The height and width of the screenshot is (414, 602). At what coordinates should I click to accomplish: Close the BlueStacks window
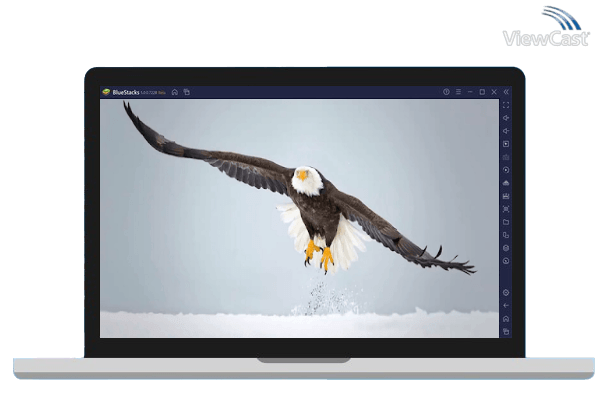coord(494,92)
